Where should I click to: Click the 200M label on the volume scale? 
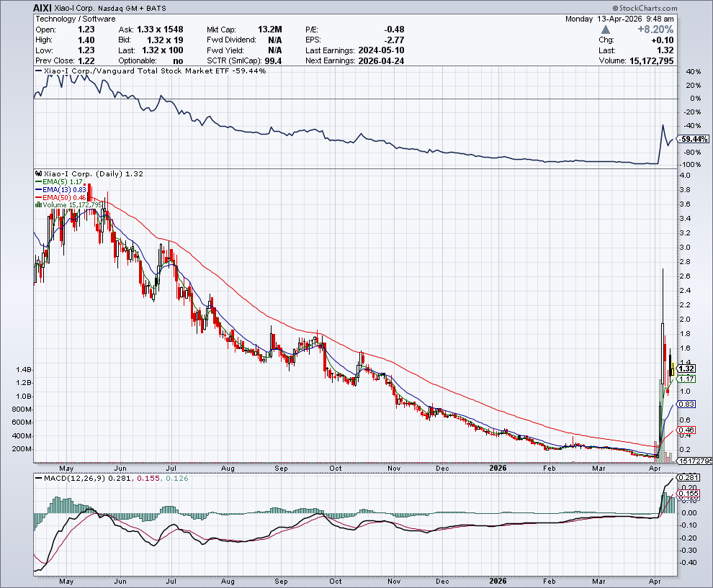(22, 449)
